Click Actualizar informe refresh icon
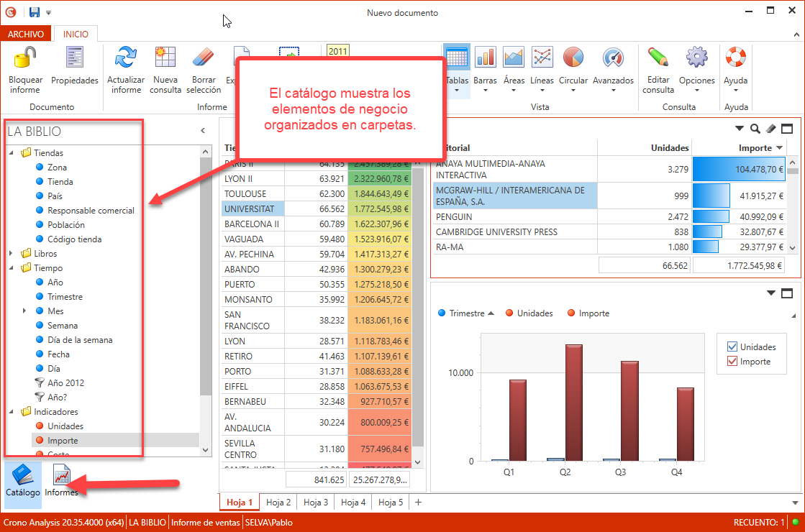 pyautogui.click(x=126, y=58)
